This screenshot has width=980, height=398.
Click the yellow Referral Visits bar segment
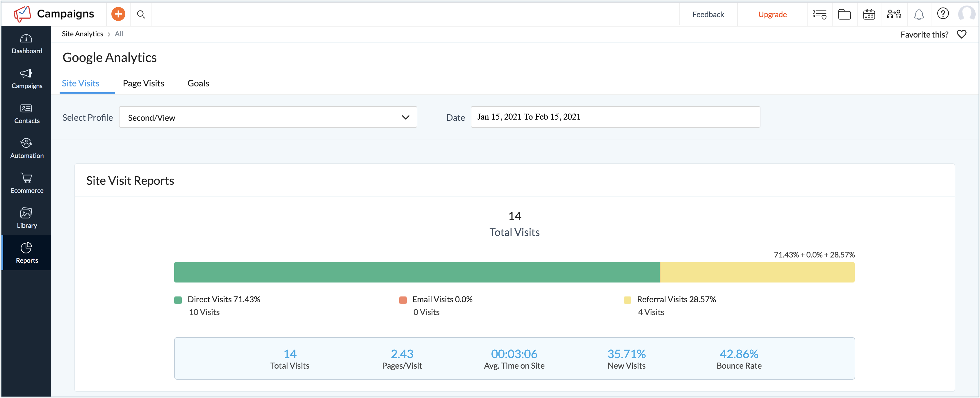pyautogui.click(x=757, y=272)
